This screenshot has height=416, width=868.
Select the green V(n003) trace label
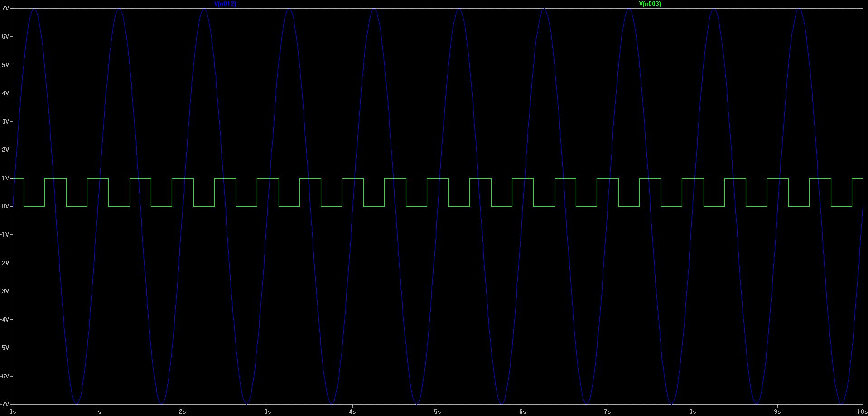click(x=650, y=4)
